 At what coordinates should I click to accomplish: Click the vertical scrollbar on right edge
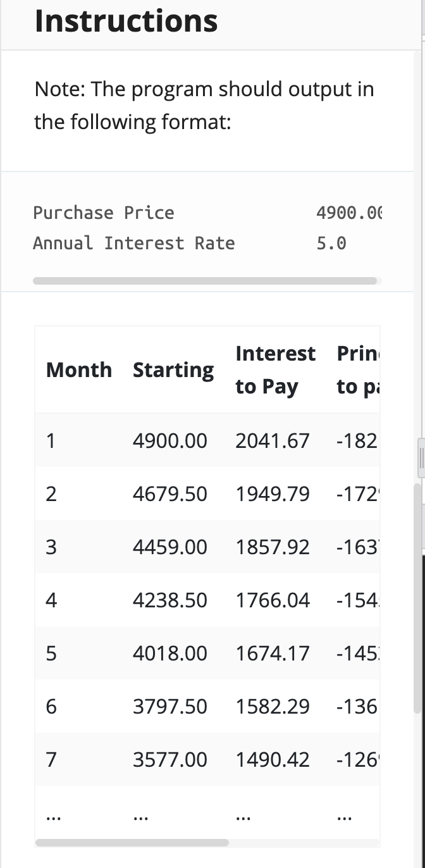pos(417,598)
